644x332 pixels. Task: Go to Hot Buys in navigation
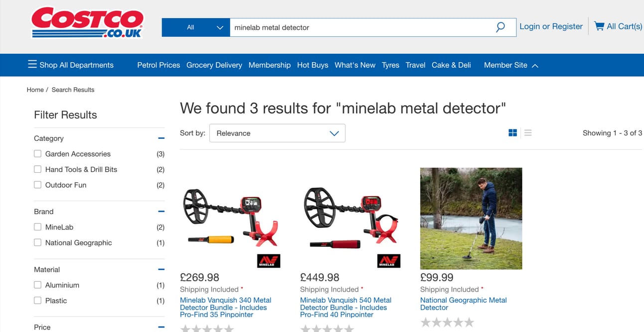click(x=313, y=65)
